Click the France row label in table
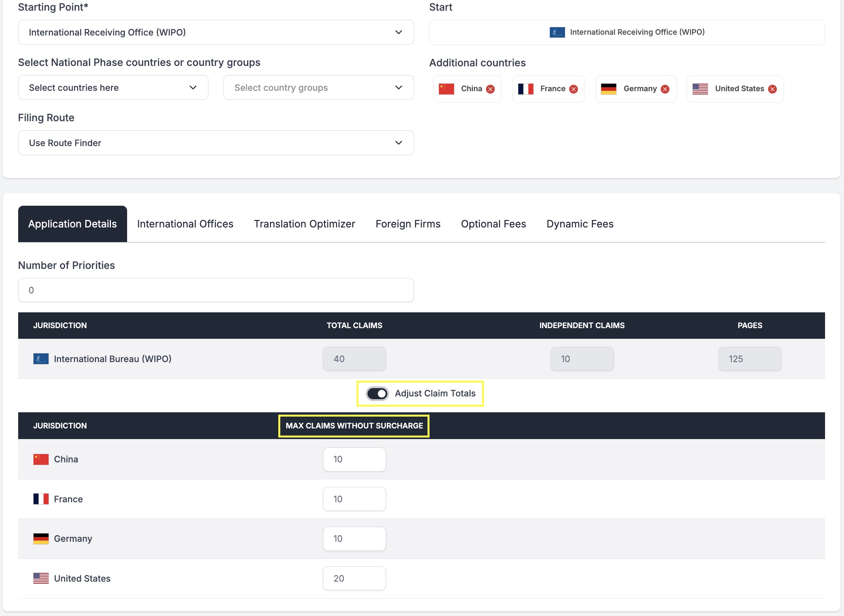 (68, 499)
